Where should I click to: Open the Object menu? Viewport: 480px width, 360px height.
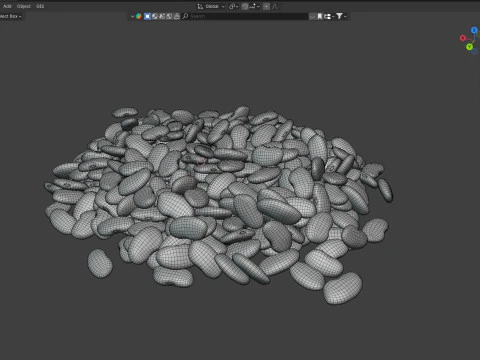point(24,6)
